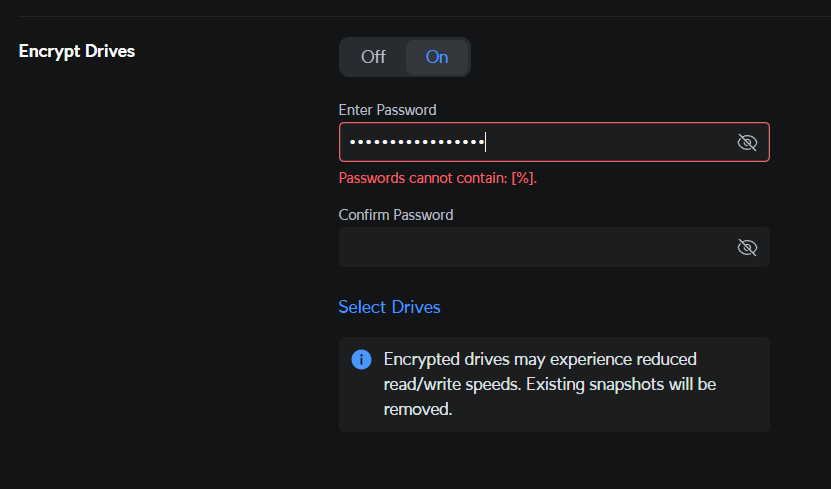Screen dimensions: 831x489
Task: Click the "removed." word in the notice
Action: (418, 409)
